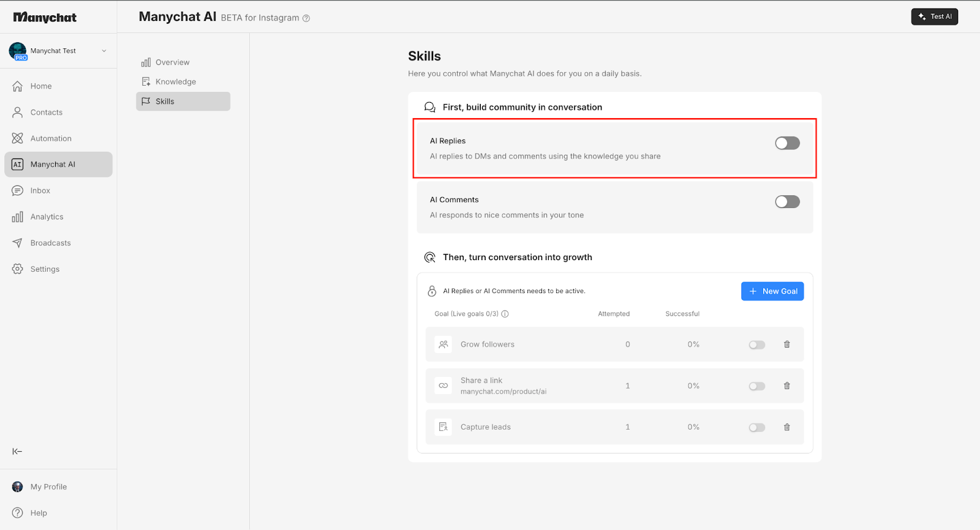Remove the Capture leads goal
Image resolution: width=980 pixels, height=530 pixels.
pyautogui.click(x=787, y=427)
